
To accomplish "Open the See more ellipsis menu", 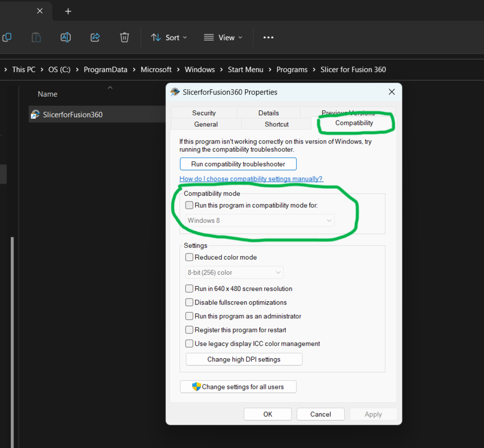I will (268, 37).
